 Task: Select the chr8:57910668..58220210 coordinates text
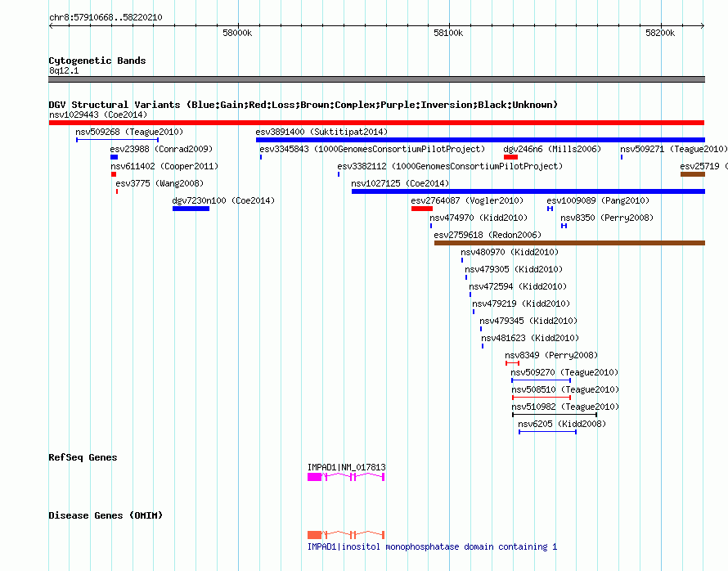106,18
